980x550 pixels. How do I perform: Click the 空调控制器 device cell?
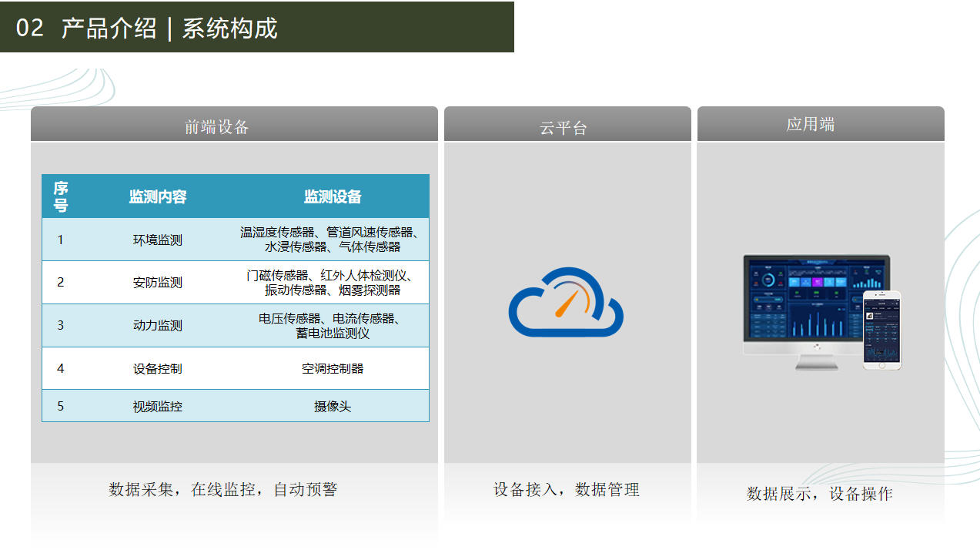(333, 369)
